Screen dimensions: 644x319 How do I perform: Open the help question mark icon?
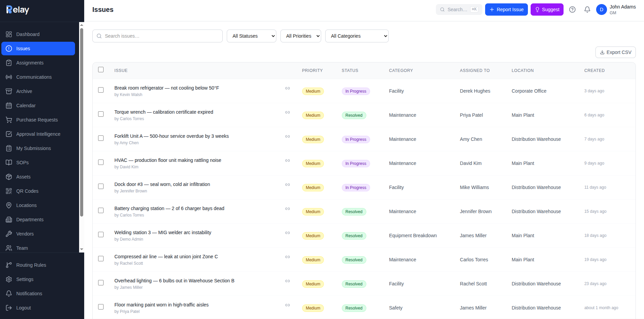pos(572,10)
